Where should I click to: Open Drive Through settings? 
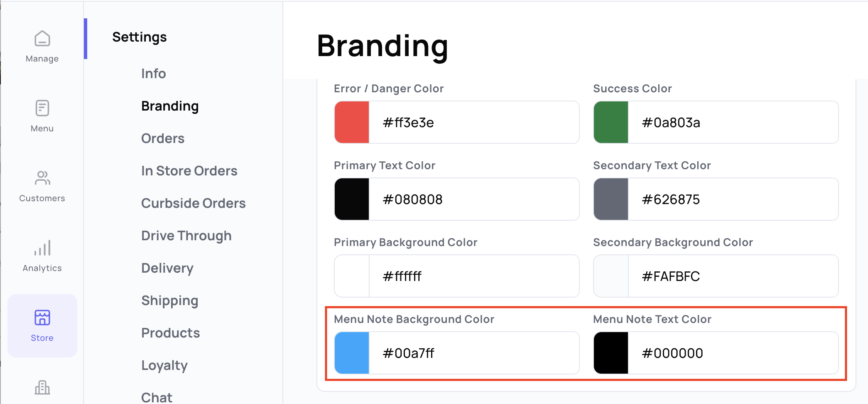[186, 236]
